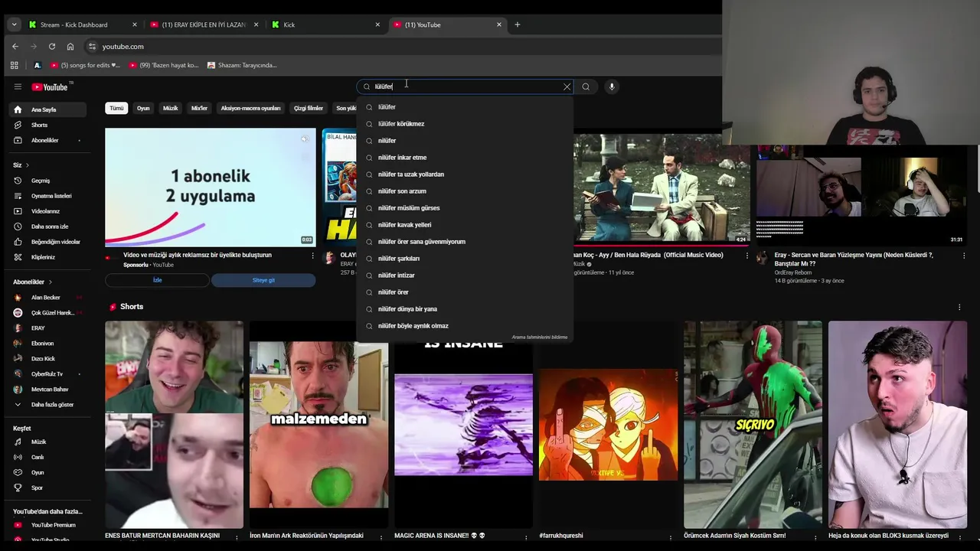Screen dimensions: 980x551
Task: Click inside the YouTube search input field
Action: pos(465,86)
